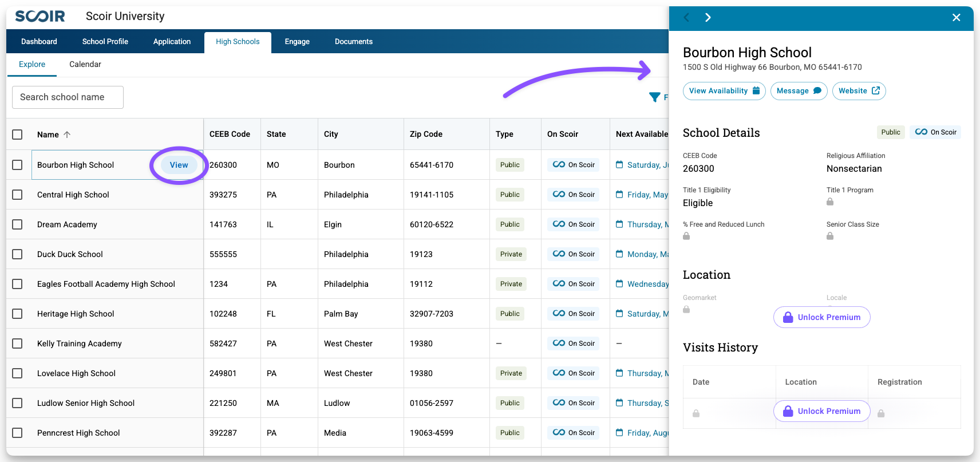Click calendar icon in Dream Academy row
The image size is (980, 462).
[619, 224]
